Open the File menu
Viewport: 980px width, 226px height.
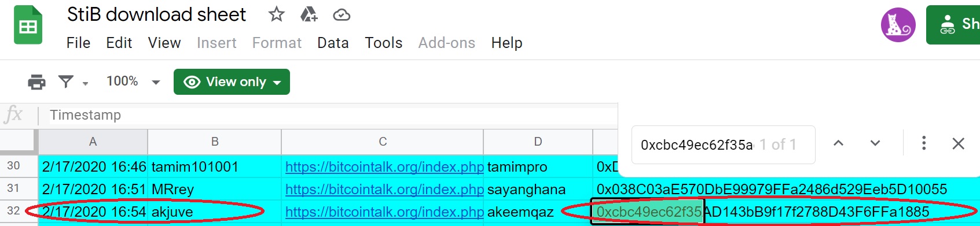point(78,43)
